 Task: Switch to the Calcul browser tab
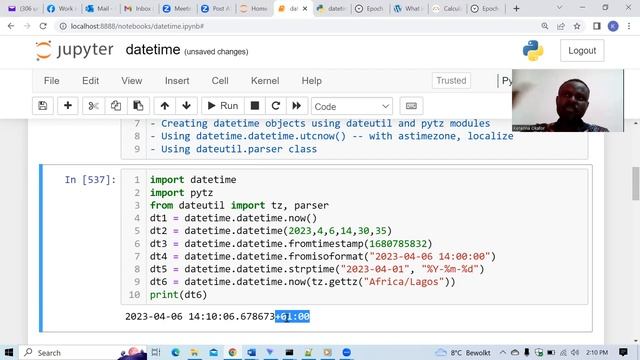click(447, 8)
